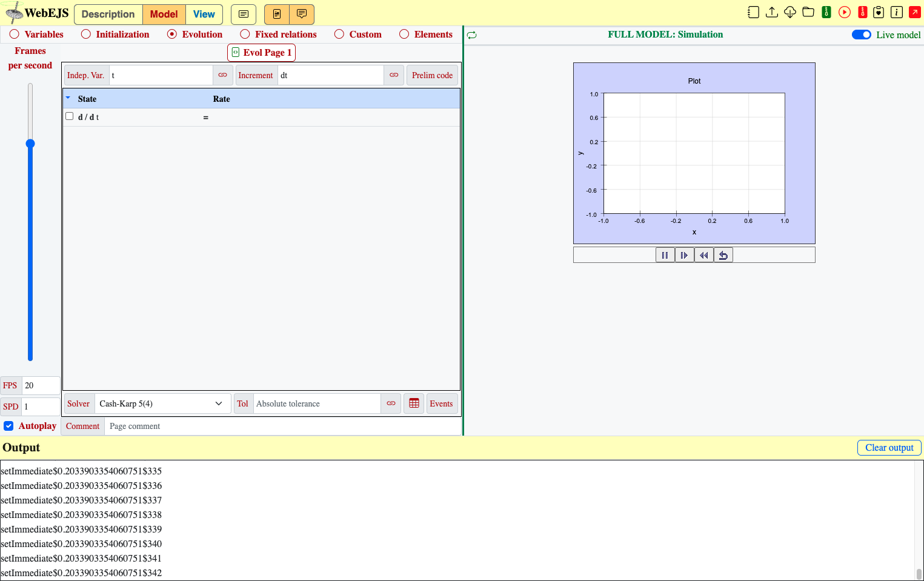
Task: Open the Solver Cash-Karp 5(4) dropdown
Action: [162, 403]
